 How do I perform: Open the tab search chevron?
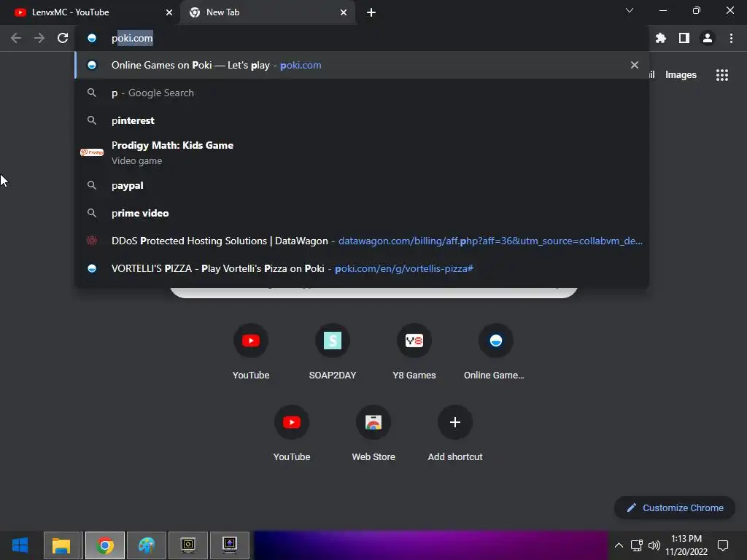(630, 10)
